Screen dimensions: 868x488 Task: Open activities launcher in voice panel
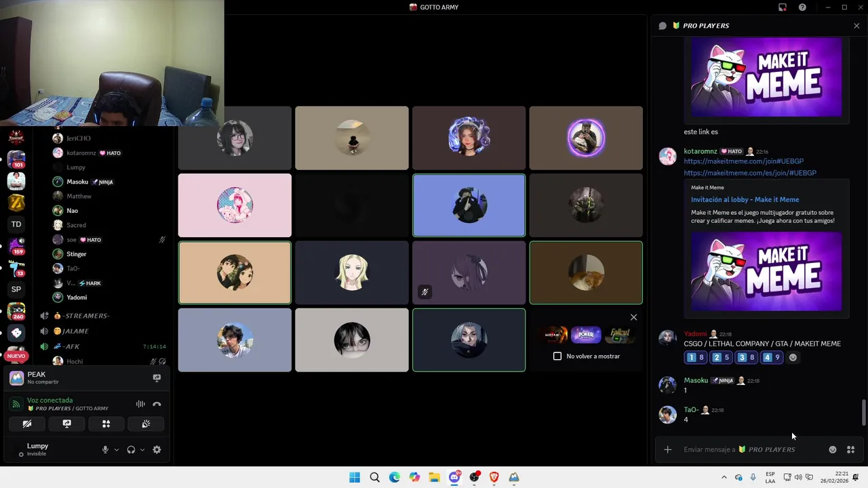tap(106, 424)
